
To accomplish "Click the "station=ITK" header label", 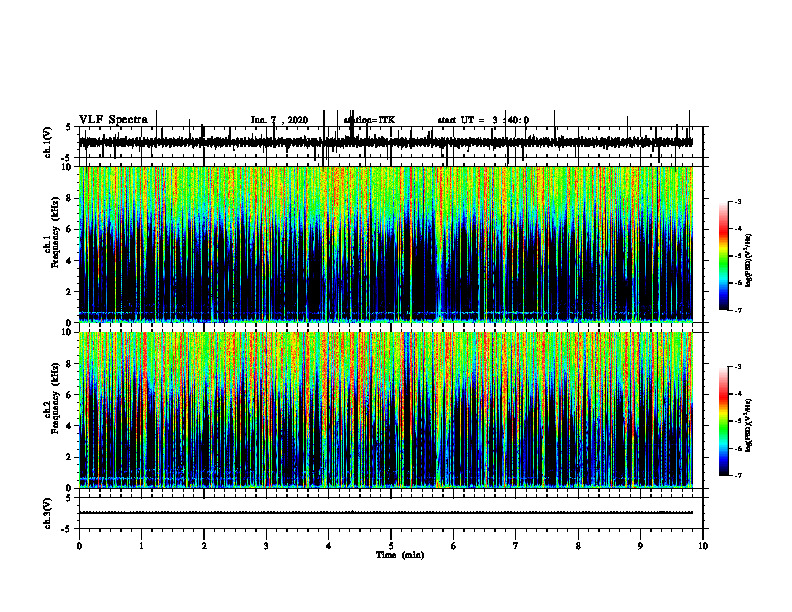I will pos(369,120).
